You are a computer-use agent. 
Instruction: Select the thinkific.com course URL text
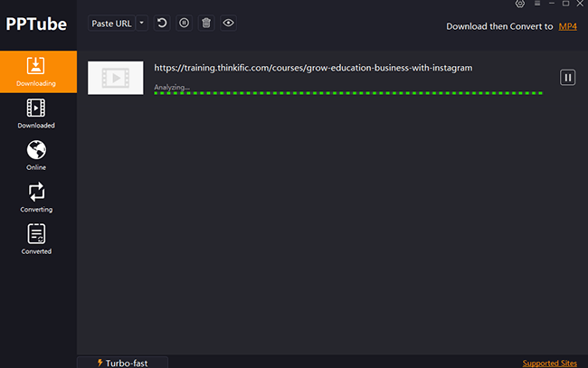(313, 68)
